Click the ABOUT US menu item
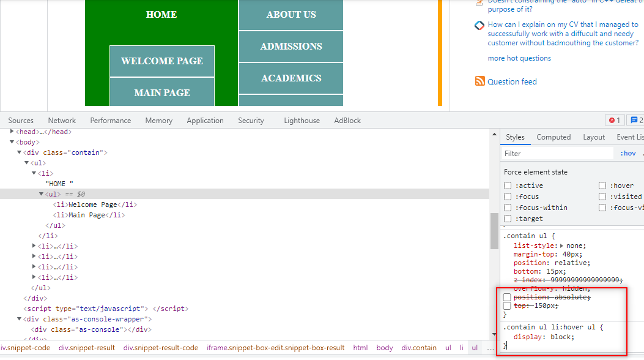Viewport: 644px width, 360px height. (x=291, y=15)
